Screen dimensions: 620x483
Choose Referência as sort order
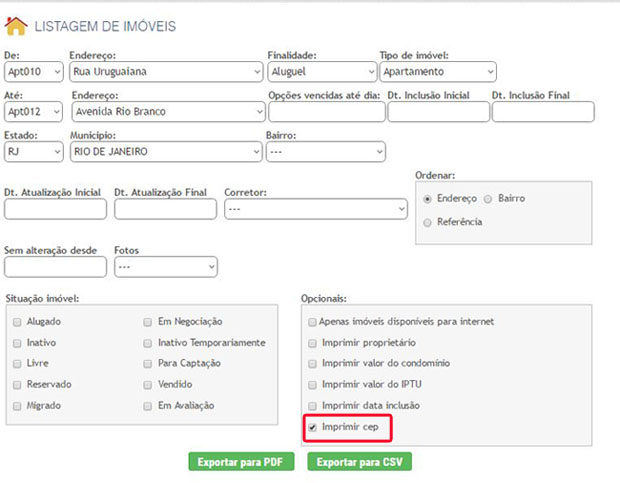click(x=428, y=221)
